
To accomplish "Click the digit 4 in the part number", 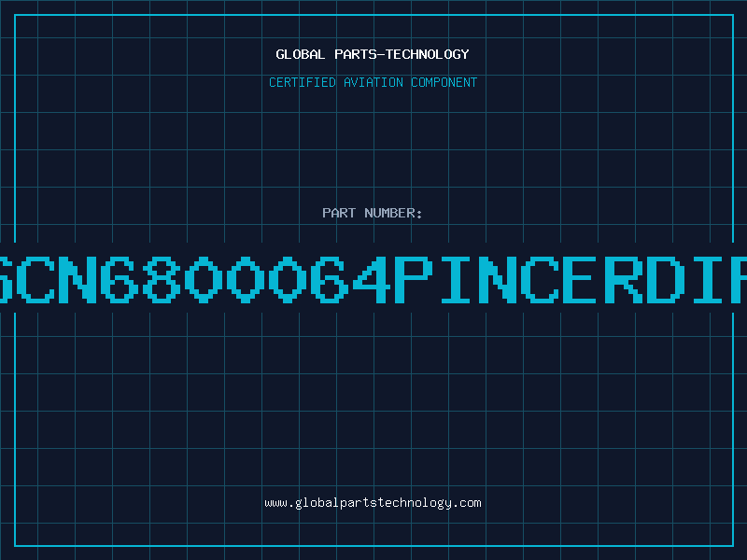I will coord(372,279).
